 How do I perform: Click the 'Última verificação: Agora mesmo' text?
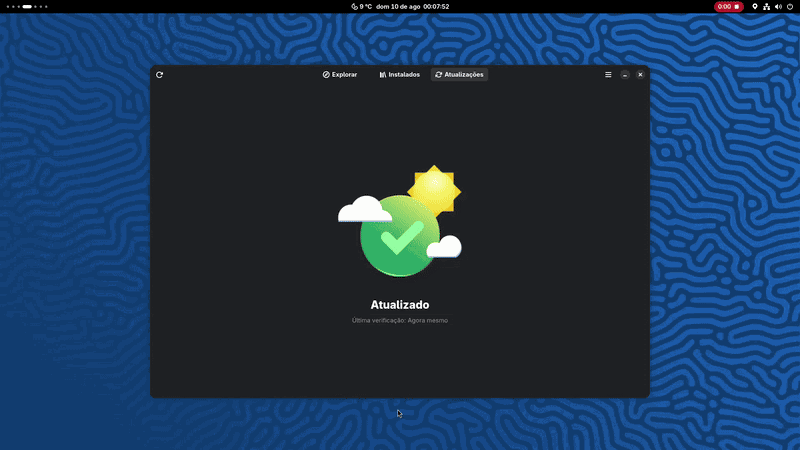pos(400,320)
